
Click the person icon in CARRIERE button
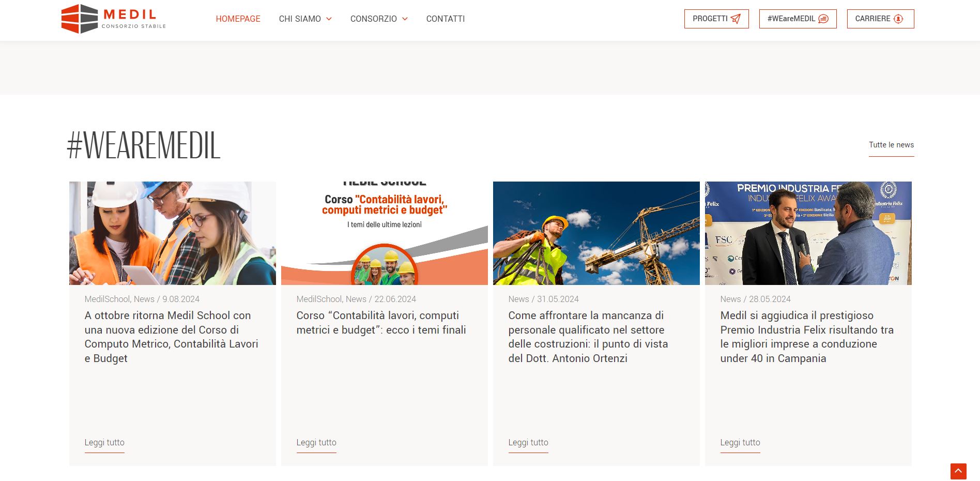click(898, 19)
